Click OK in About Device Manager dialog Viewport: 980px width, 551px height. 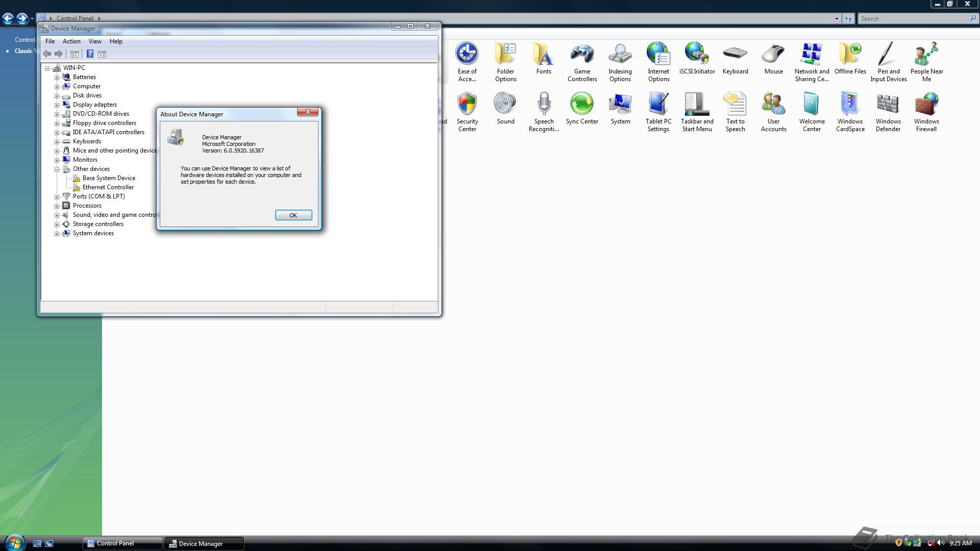[293, 215]
